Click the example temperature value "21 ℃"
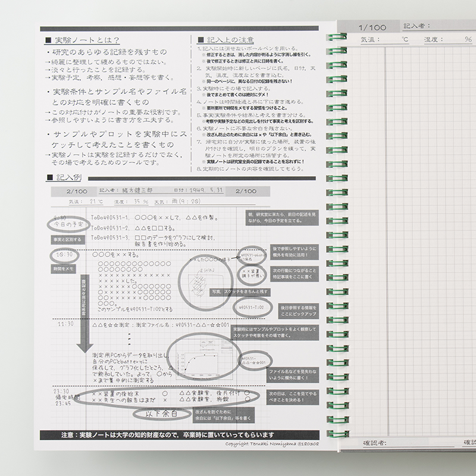The width and height of the screenshot is (476, 476). point(96,202)
